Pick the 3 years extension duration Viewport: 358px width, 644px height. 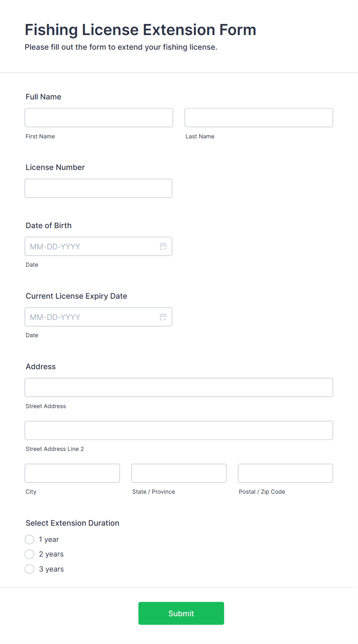click(30, 569)
